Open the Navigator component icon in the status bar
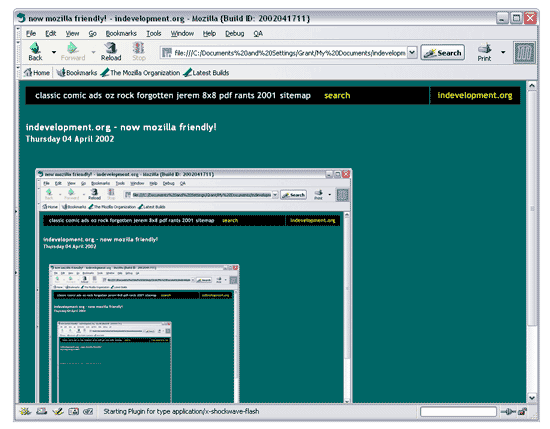 coord(25,411)
